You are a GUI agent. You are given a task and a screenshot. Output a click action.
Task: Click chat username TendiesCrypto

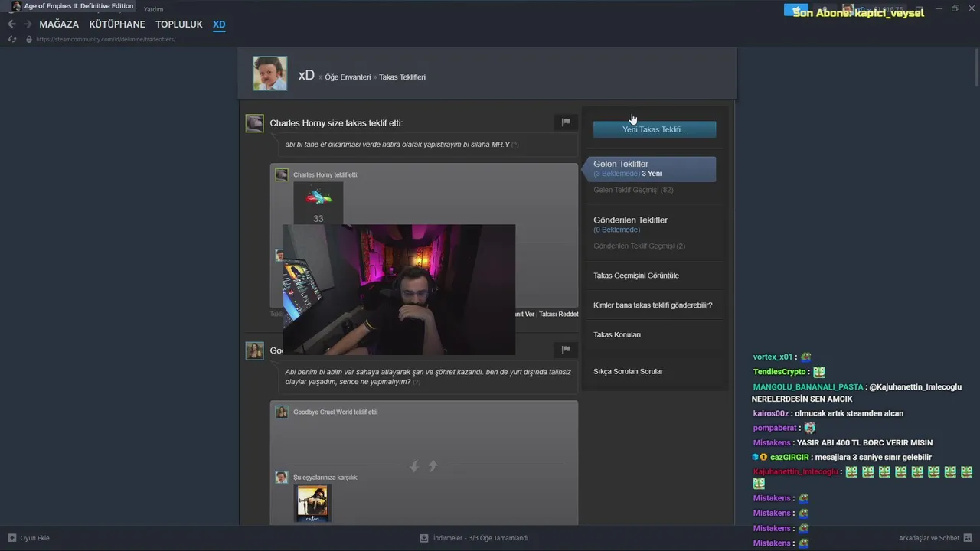tap(779, 372)
